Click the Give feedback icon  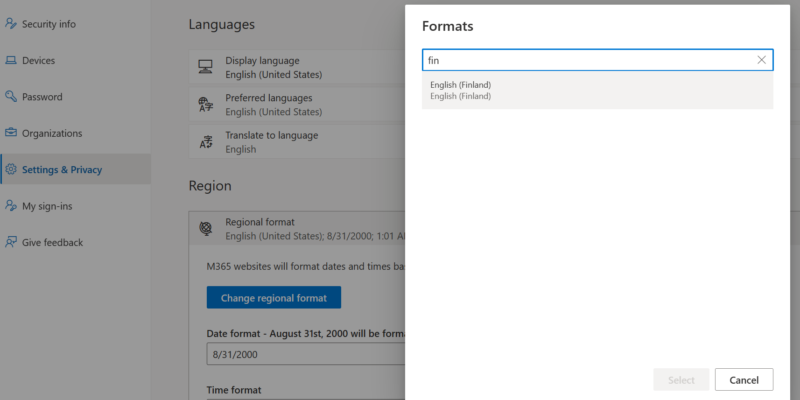11,242
